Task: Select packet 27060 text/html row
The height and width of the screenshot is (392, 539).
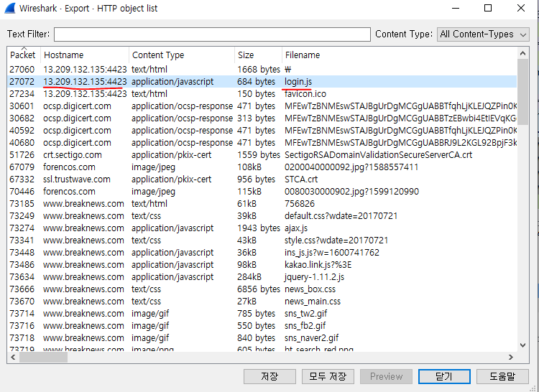Action: 262,70
